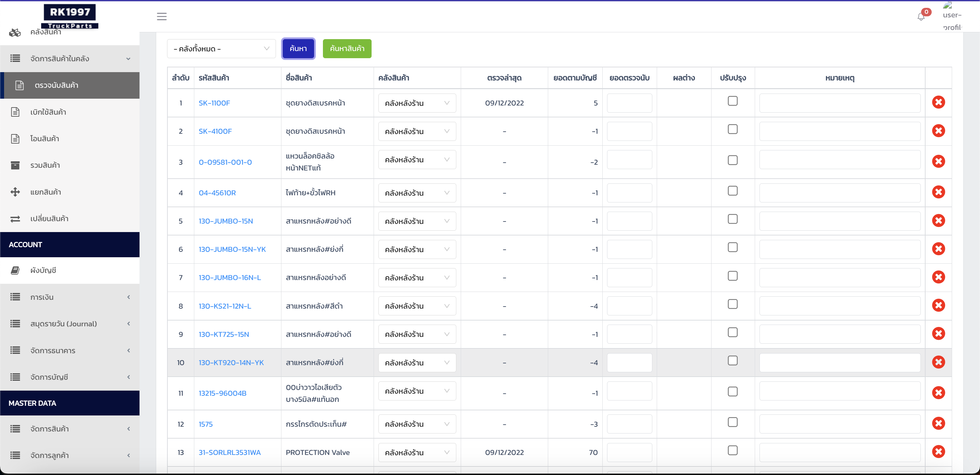Select รวมสินค้า sidebar menu item
980x475 pixels.
(45, 165)
